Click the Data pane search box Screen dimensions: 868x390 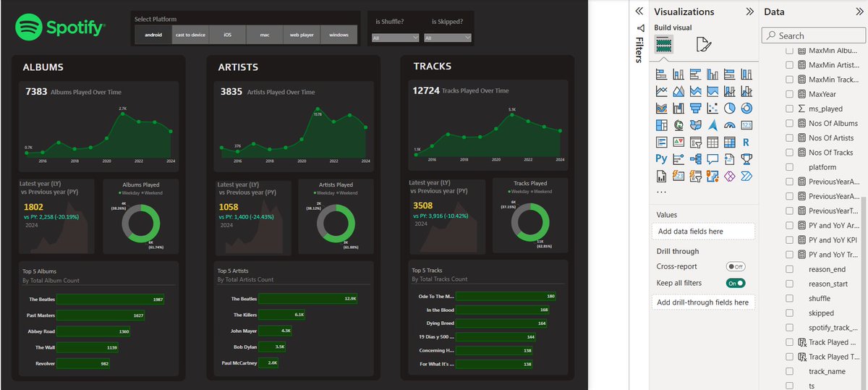click(814, 35)
